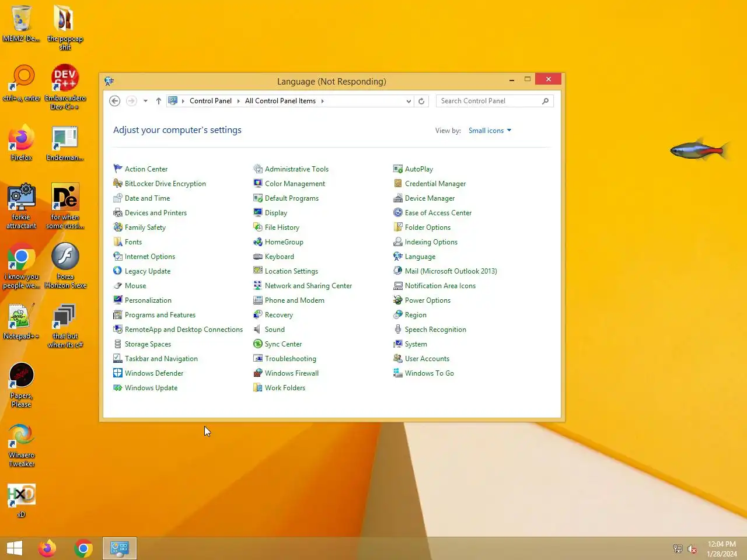
Task: Refresh the Control Panel view
Action: tap(421, 101)
